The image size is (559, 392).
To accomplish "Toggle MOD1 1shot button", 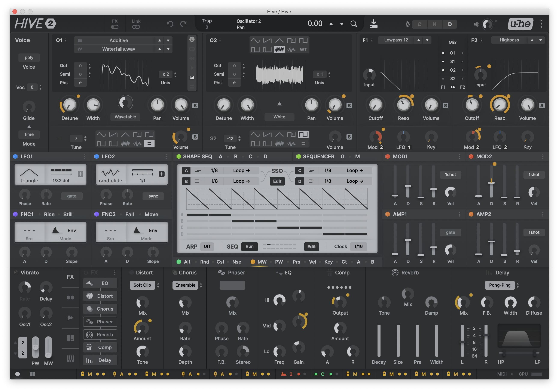I will pos(450,175).
